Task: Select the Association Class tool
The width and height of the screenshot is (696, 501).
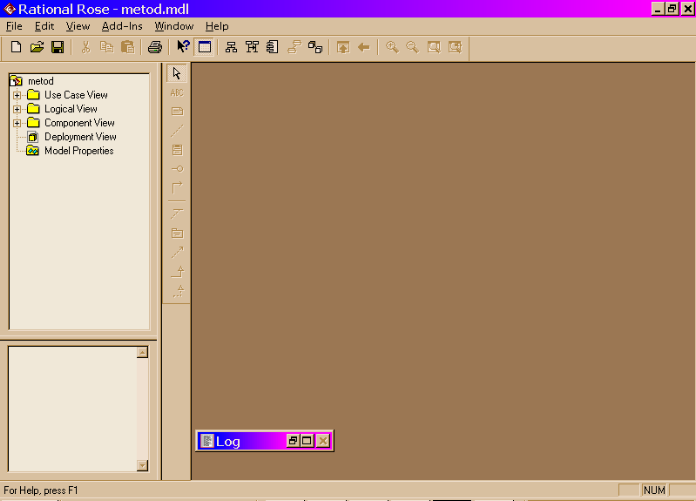Action: (x=177, y=213)
